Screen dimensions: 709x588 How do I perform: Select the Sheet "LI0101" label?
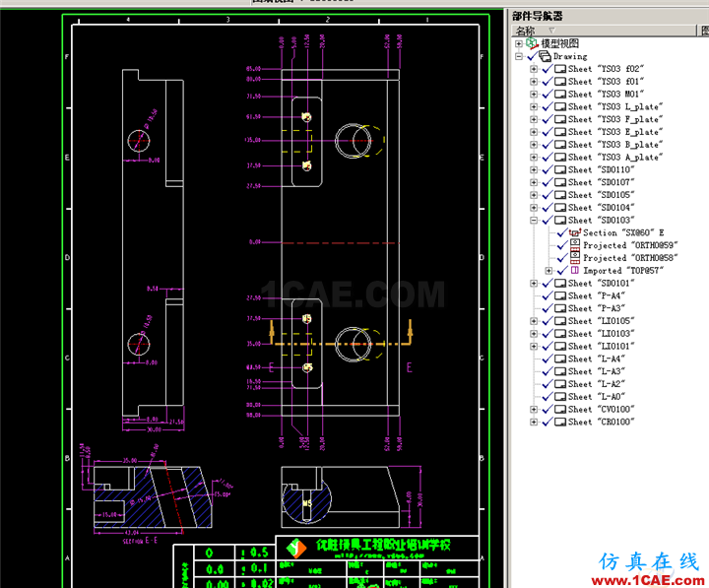pyautogui.click(x=602, y=347)
